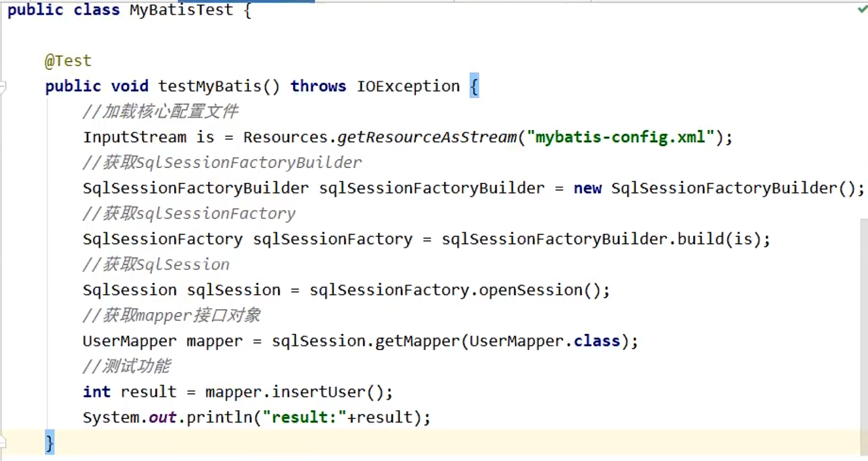Click the highlighted closing brace of the method
The height and width of the screenshot is (461, 868).
(x=49, y=443)
